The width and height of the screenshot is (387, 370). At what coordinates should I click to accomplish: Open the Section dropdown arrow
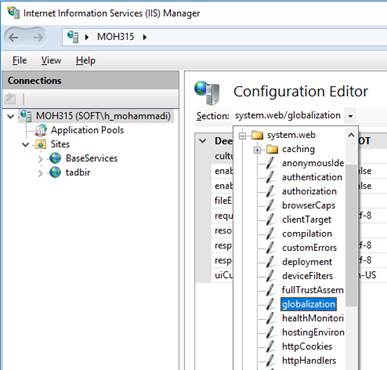(x=350, y=116)
